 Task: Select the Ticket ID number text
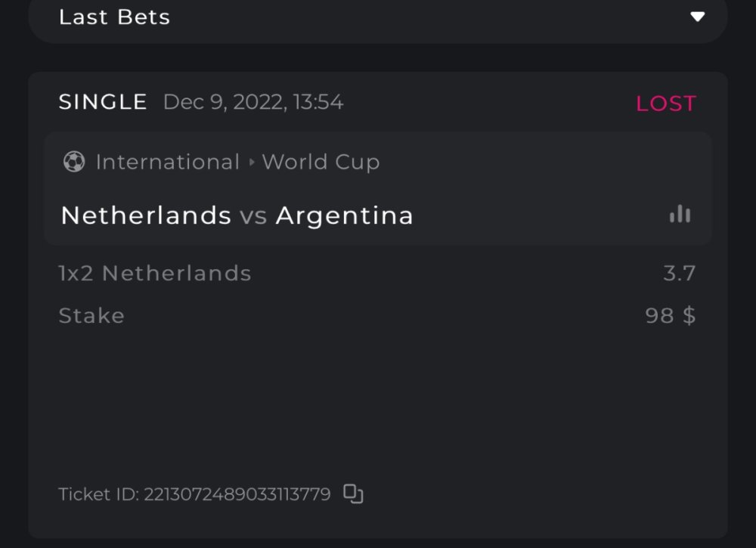point(237,494)
